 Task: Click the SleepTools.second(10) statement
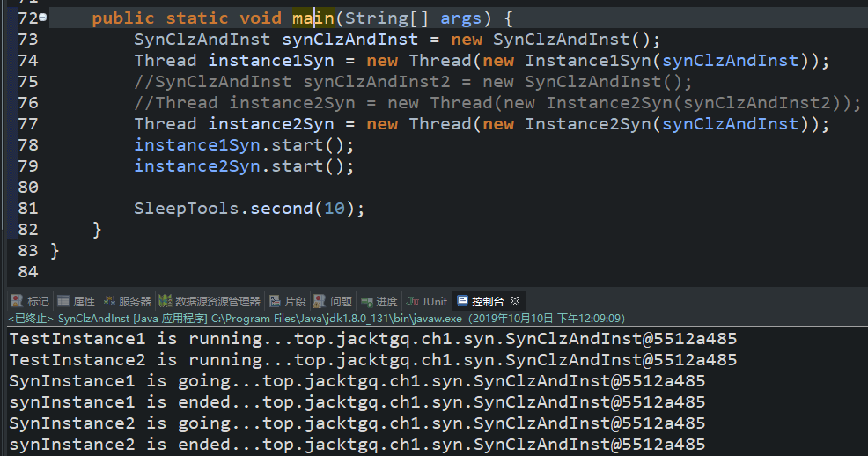coord(249,209)
